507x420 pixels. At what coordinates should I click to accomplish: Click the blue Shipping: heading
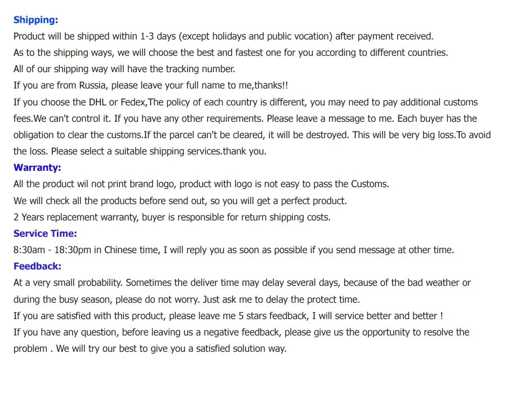35,20
